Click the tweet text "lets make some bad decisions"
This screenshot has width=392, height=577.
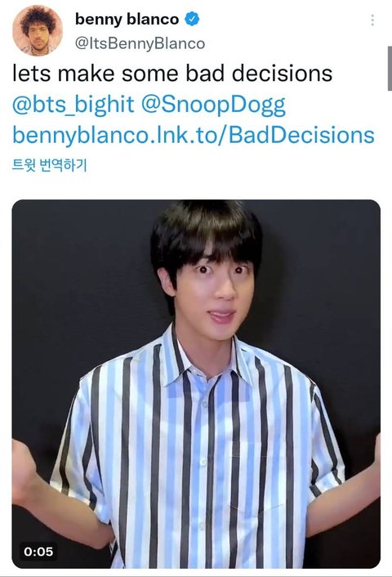(172, 73)
